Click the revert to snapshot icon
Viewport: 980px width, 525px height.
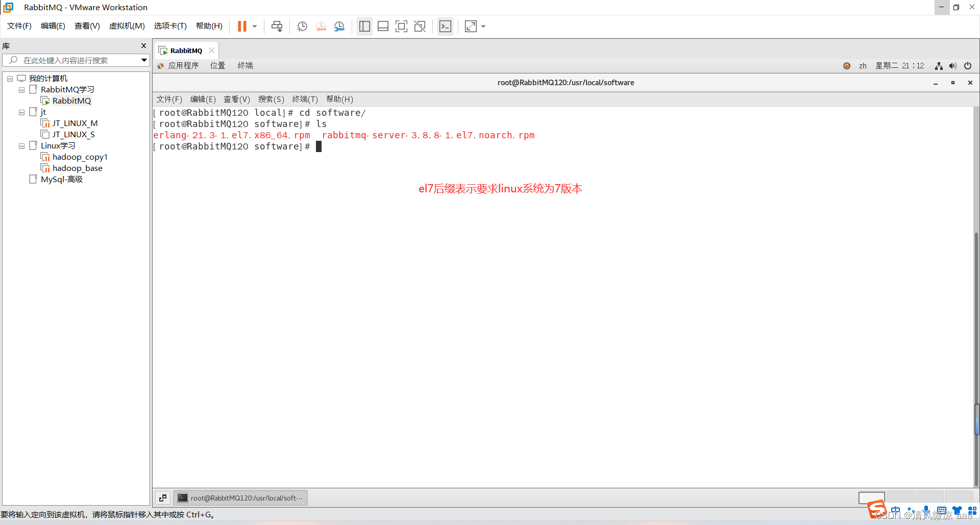tap(321, 26)
